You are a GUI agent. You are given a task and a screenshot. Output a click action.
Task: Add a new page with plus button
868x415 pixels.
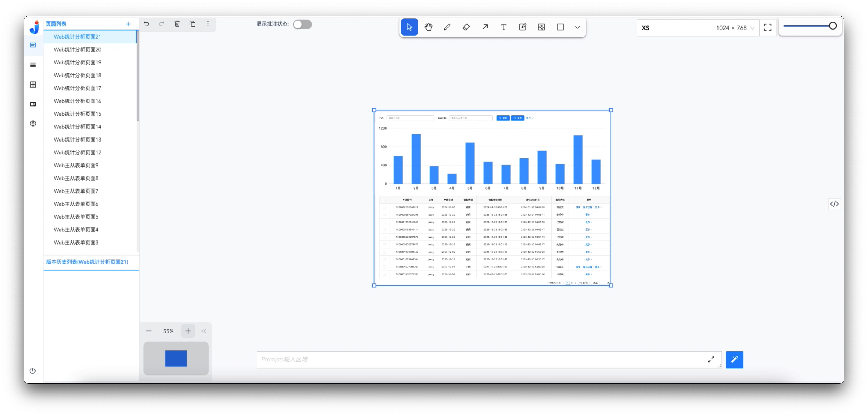pyautogui.click(x=128, y=24)
